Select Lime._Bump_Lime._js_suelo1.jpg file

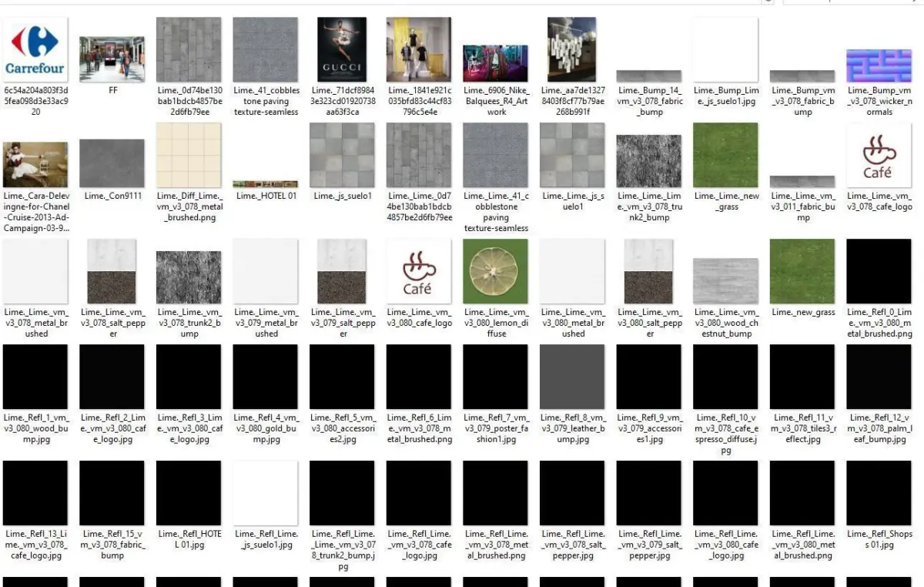coord(726,50)
